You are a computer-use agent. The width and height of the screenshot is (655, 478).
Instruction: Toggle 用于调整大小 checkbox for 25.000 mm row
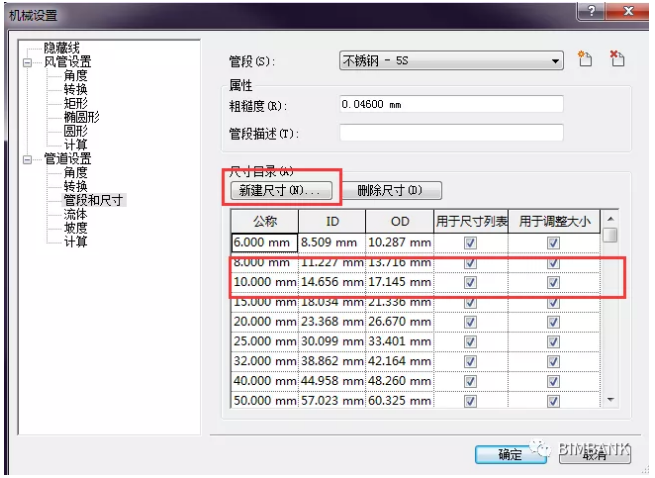point(553,342)
